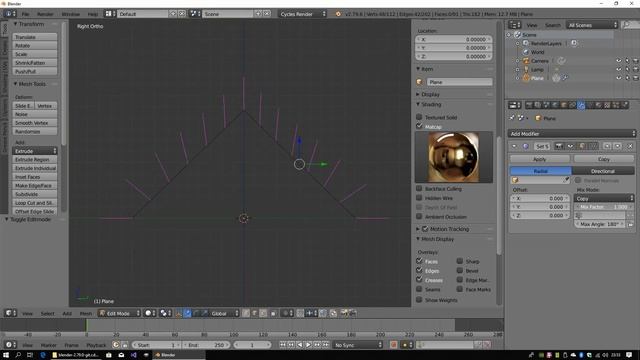Open the File menu

coord(25,14)
